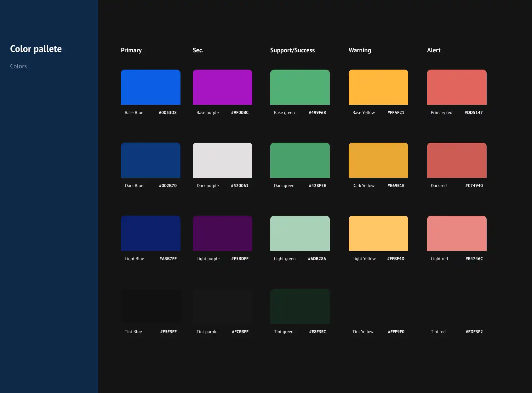This screenshot has height=393, width=532.
Task: Click the Dark red swatch
Action: [457, 160]
